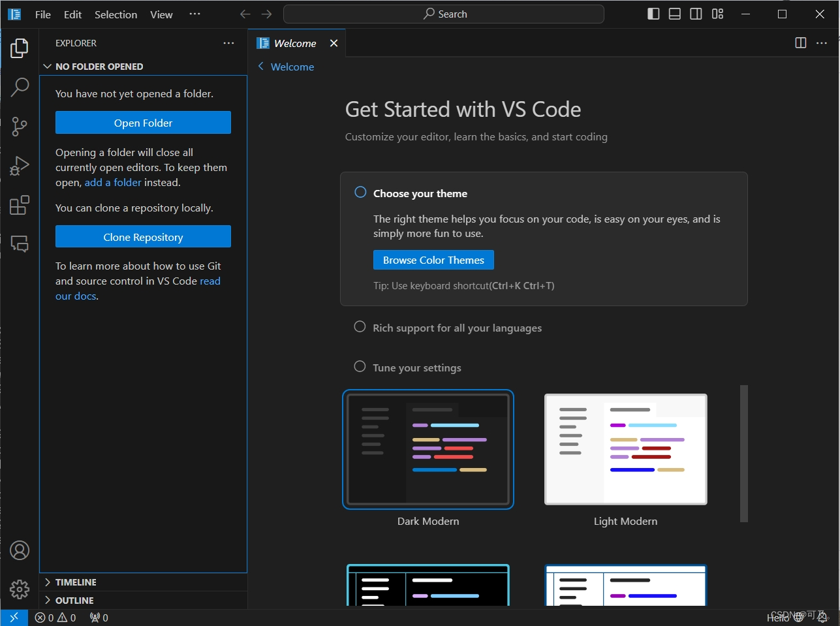Open the Manage gear icon
The width and height of the screenshot is (840, 626).
(x=20, y=589)
